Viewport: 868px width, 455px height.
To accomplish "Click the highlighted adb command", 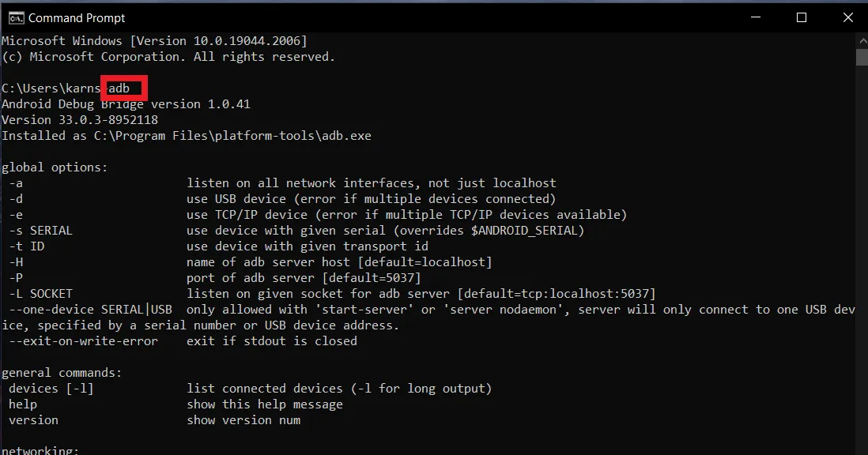I will point(119,88).
